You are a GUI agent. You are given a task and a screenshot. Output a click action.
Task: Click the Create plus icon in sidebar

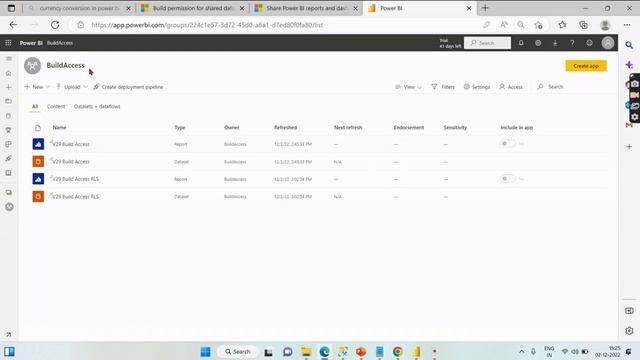click(9, 87)
